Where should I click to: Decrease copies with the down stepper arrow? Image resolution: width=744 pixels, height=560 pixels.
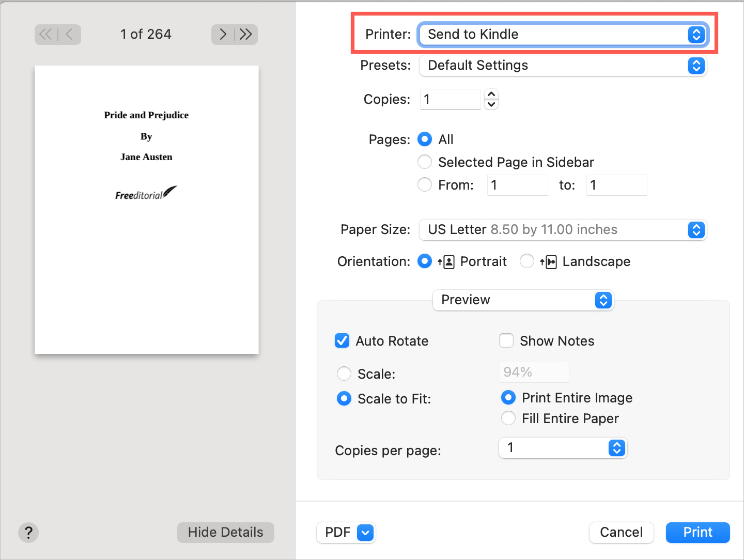click(x=491, y=104)
